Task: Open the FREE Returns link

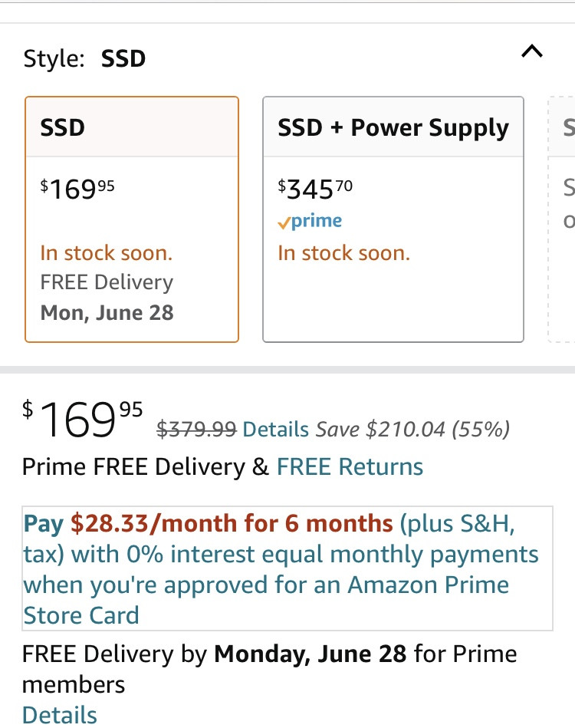Action: click(350, 466)
